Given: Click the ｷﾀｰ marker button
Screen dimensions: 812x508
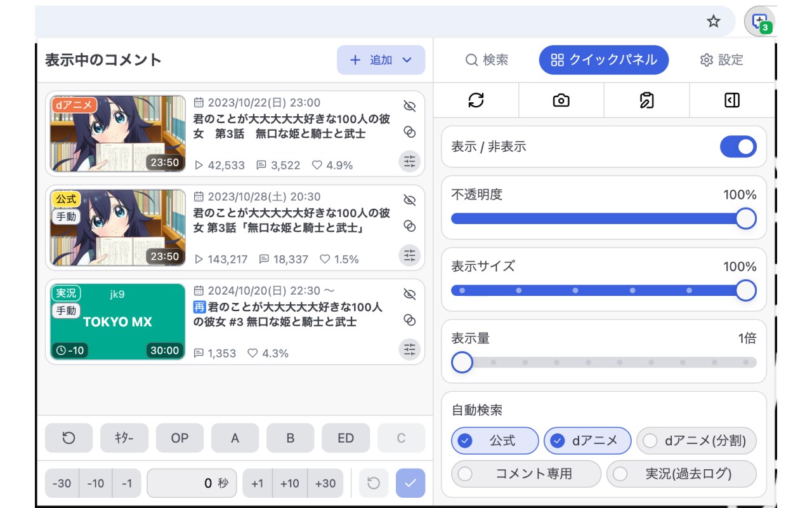Looking at the screenshot, I should pyautogui.click(x=124, y=438).
